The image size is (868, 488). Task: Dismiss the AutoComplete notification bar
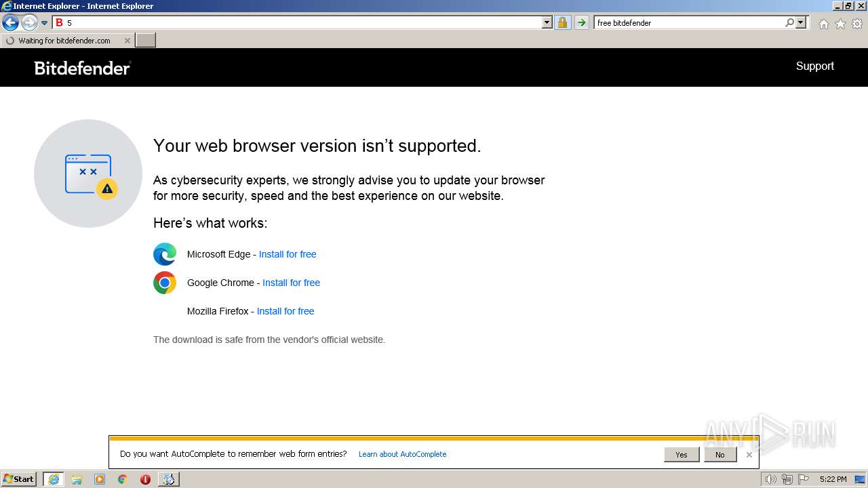coord(749,455)
